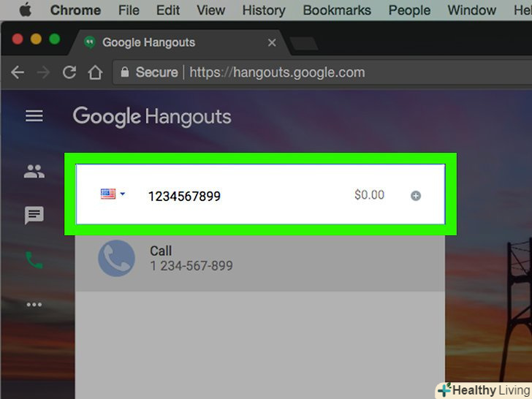Close the Google Hangouts tab
The image size is (532, 399).
272,42
